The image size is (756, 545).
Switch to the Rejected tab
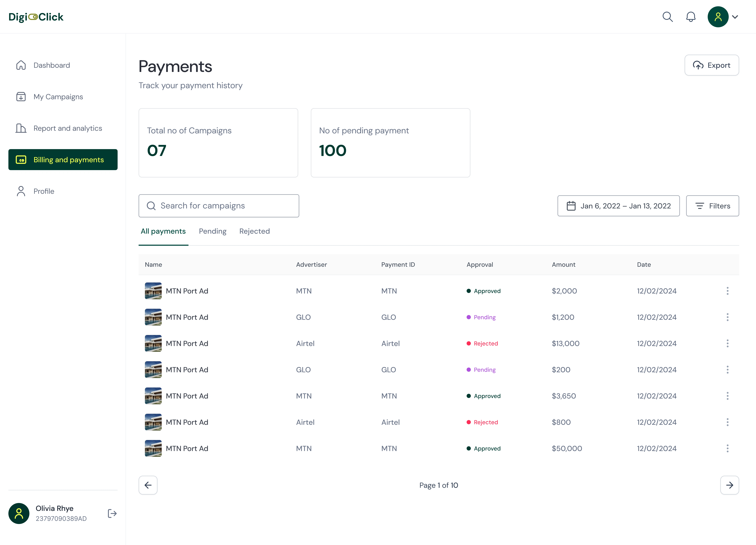coord(254,231)
